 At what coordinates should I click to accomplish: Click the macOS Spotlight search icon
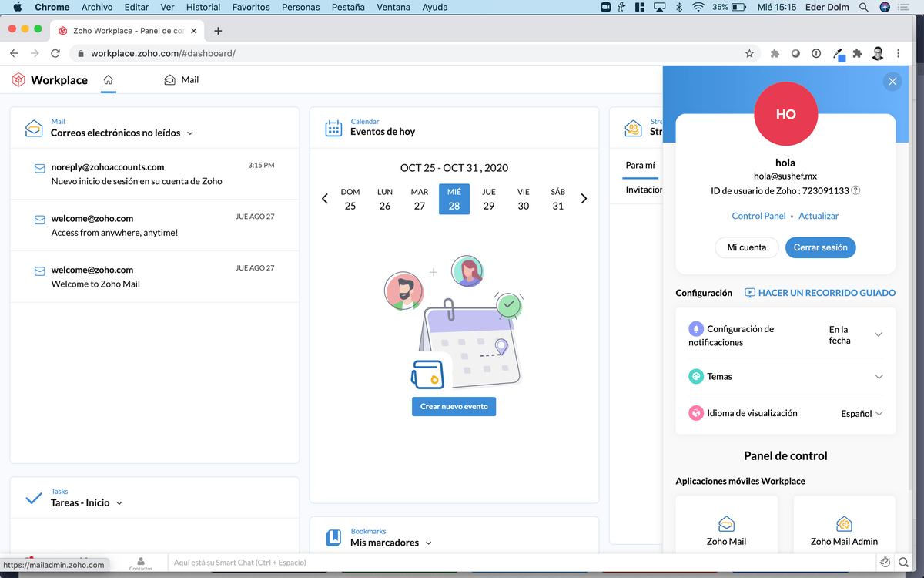click(864, 7)
